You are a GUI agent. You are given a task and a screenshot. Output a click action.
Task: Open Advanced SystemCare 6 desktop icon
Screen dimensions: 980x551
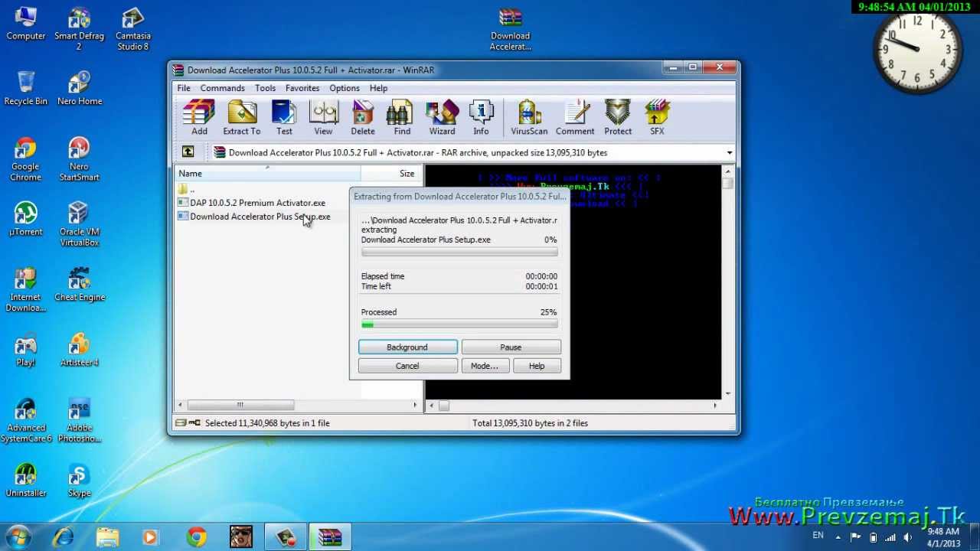click(25, 421)
